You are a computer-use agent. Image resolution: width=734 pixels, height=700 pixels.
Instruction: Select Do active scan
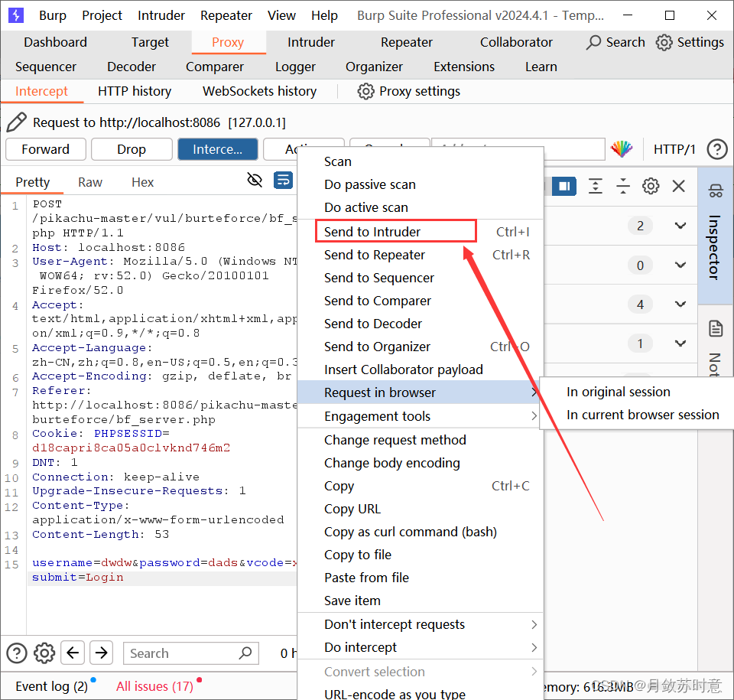[421, 207]
